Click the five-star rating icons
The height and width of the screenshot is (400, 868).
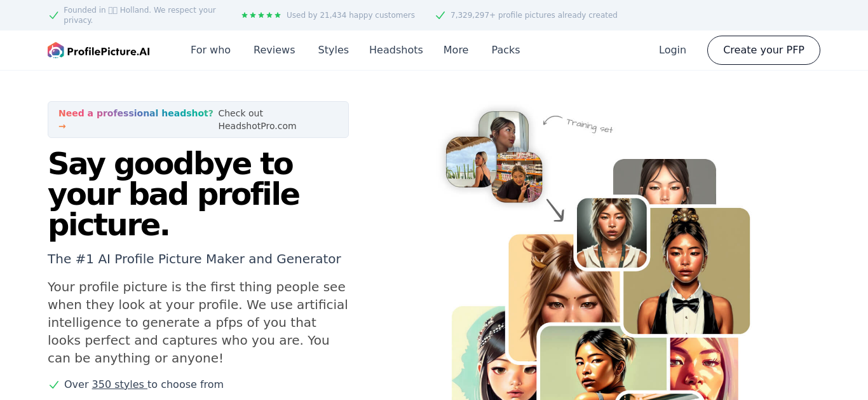[261, 15]
